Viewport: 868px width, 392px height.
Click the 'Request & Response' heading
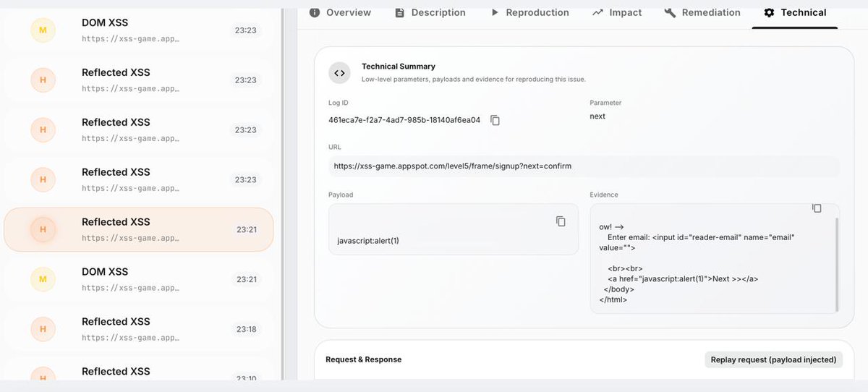pos(363,359)
